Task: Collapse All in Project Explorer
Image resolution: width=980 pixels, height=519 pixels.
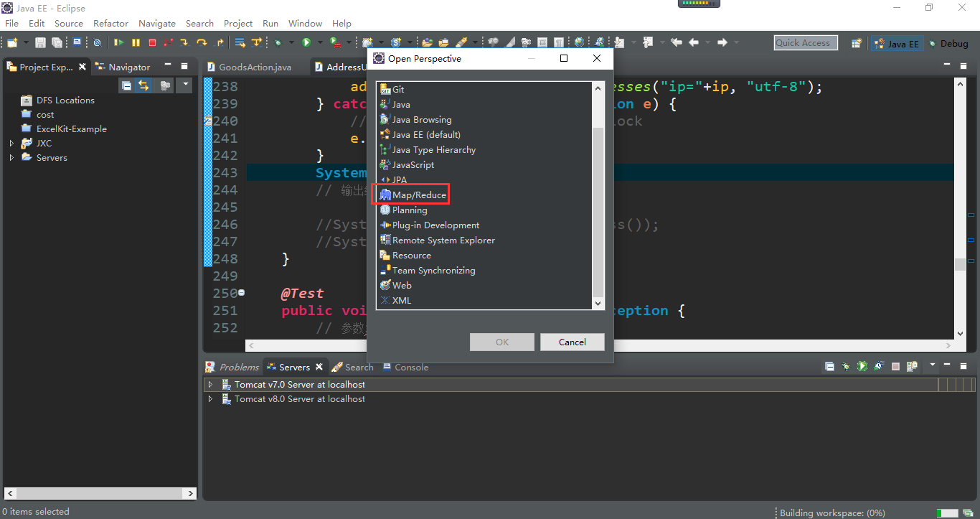Action: pos(126,85)
